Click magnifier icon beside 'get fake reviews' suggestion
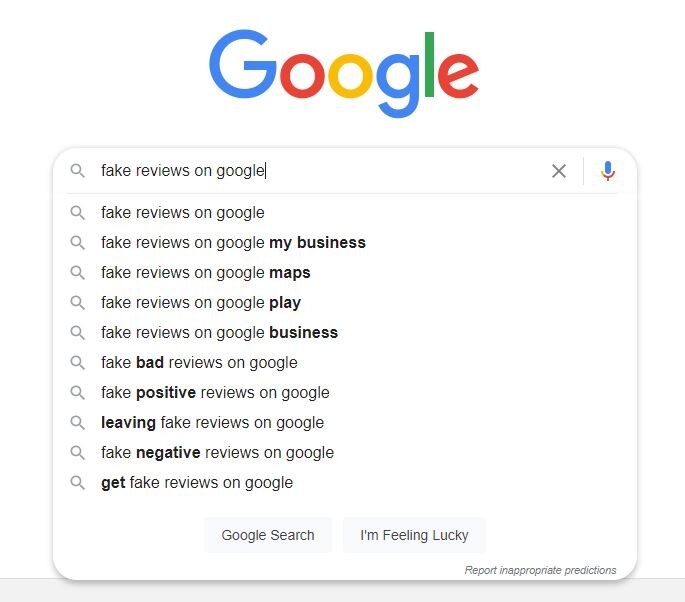Viewport: 685px width, 602px height. point(77,482)
